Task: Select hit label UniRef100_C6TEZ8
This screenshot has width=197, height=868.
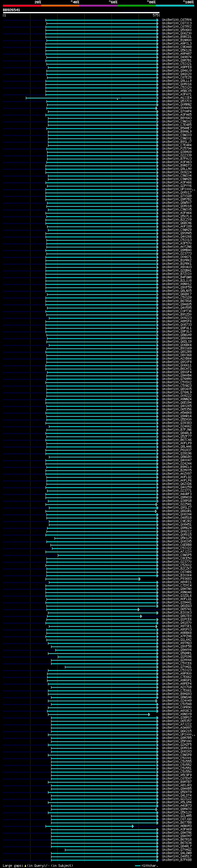Action: click(177, 78)
